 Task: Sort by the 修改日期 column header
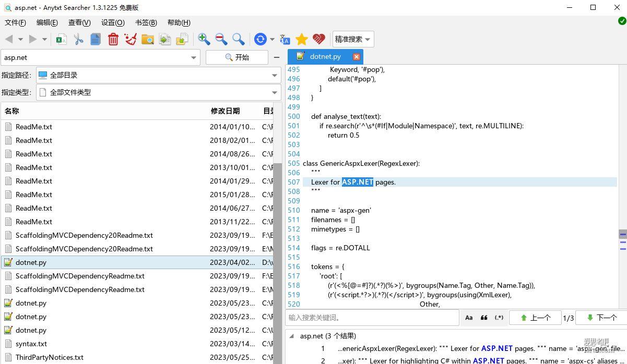coord(225,111)
